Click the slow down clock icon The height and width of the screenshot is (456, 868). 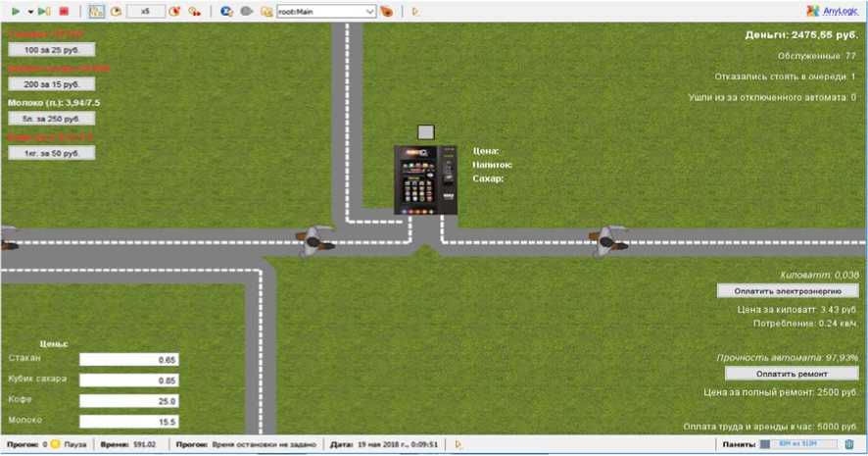tap(117, 11)
